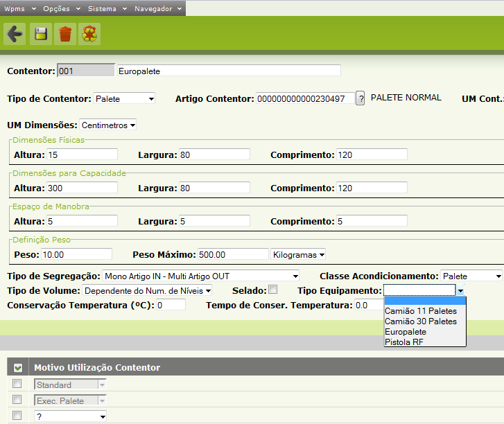Check the box on the Standard row

tap(17, 384)
